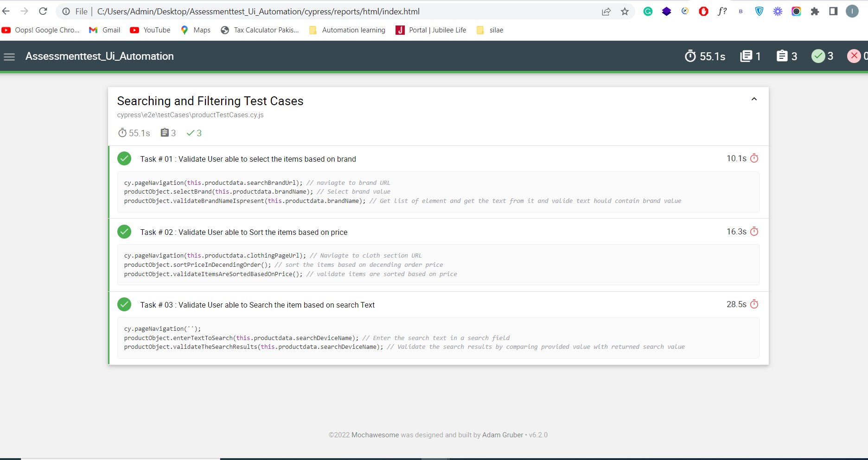Open the Adam Gruber footer link
Viewport: 868px width, 460px height.
tap(503, 435)
